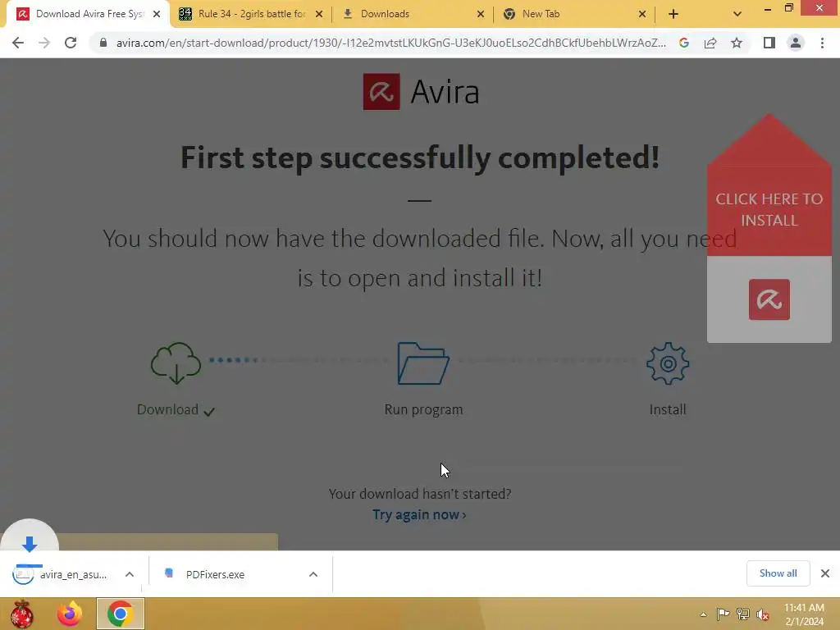This screenshot has width=840, height=630.
Task: Click the First step successfully completed heading
Action: tap(420, 157)
